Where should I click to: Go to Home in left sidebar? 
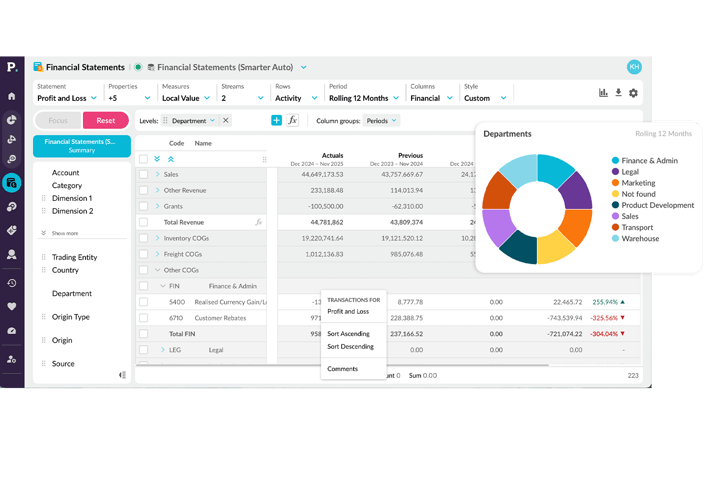[x=12, y=96]
